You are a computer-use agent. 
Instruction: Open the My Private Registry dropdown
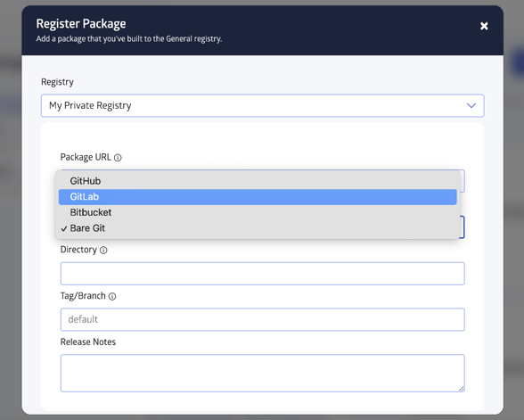pos(262,105)
